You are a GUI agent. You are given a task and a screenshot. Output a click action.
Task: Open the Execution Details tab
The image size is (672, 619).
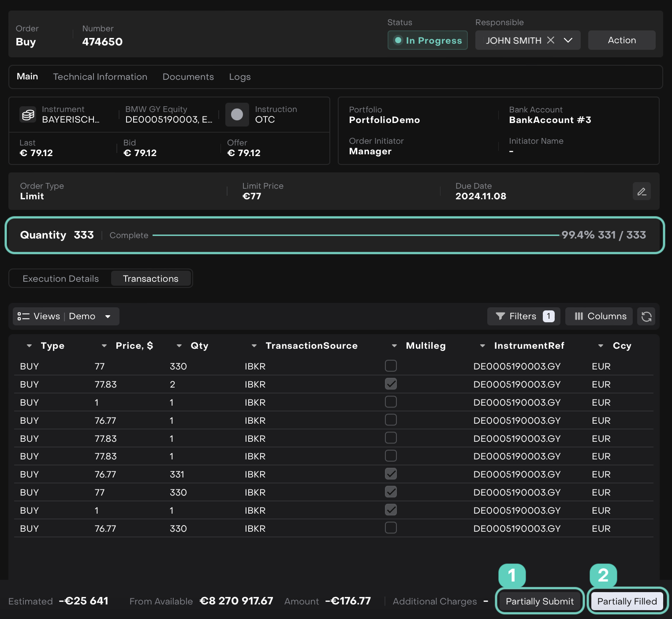(61, 279)
